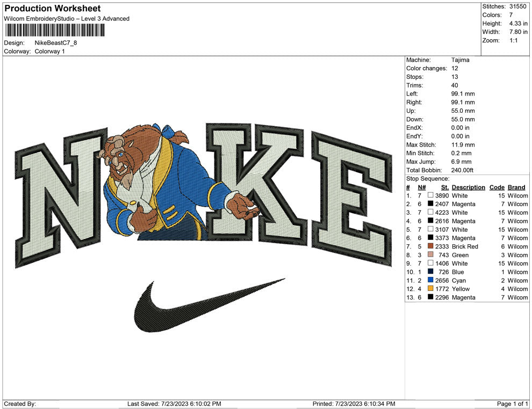Click the Trims value 40
The height and width of the screenshot is (409, 532).
pyautogui.click(x=455, y=85)
